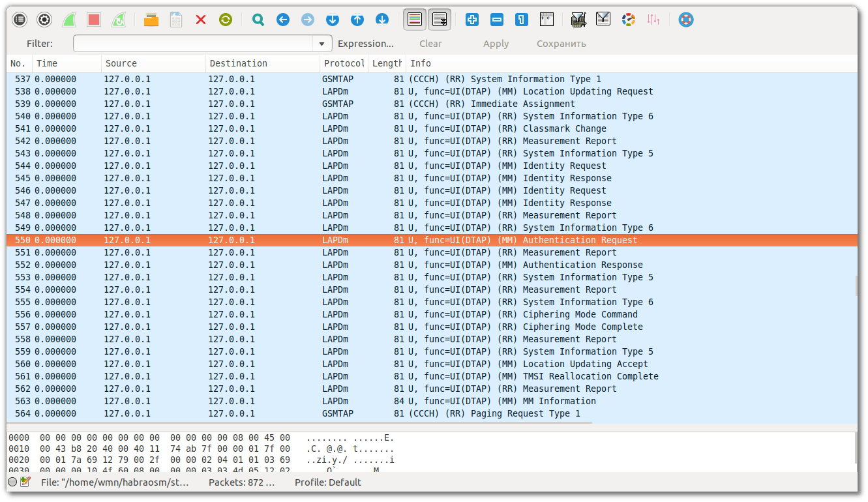
Task: Expand the filter history dropdown arrow
Action: coord(322,44)
